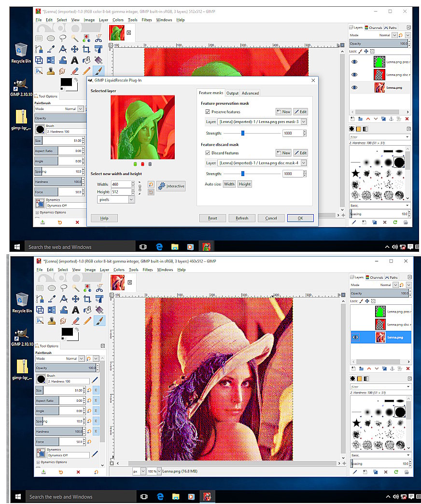Open Paintbrush Mode dropdown in 460x512 Tool Options
The height and width of the screenshot is (504, 421).
coord(82,358)
